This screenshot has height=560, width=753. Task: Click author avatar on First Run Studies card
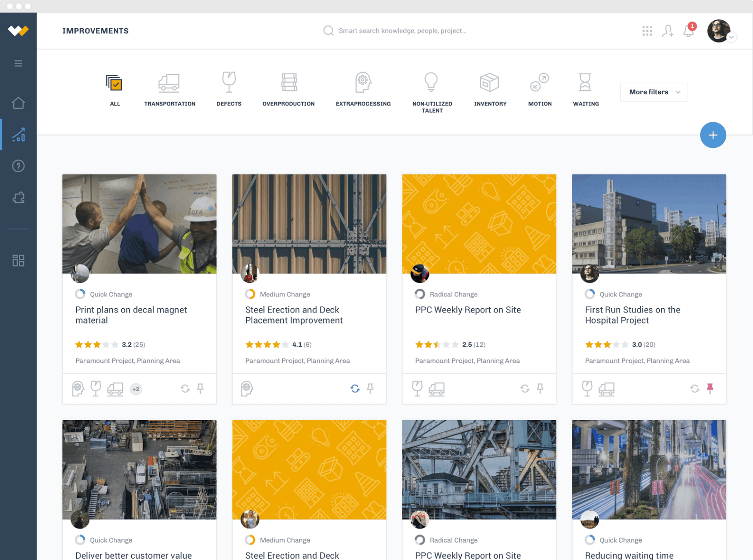pyautogui.click(x=590, y=273)
